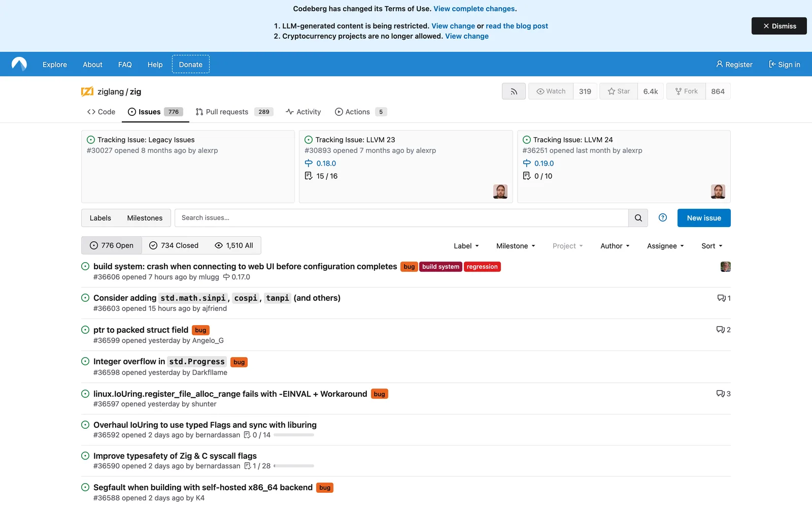
Task: Expand the Label filter dropdown
Action: pos(466,246)
